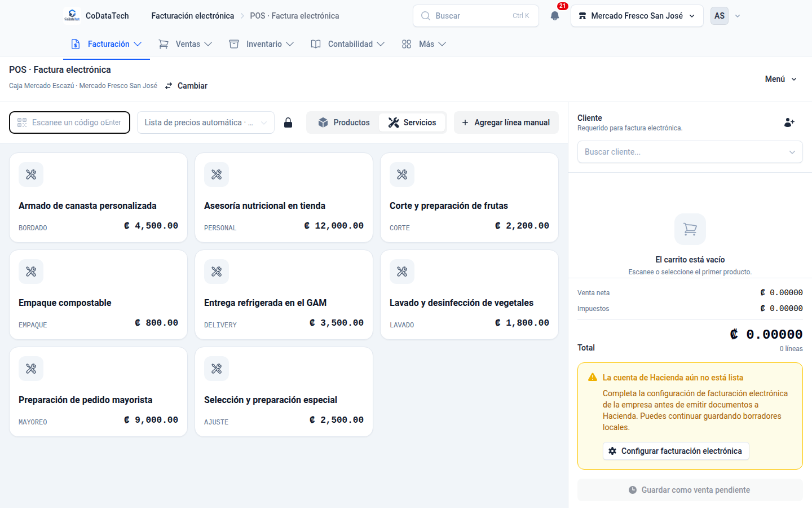Open the Inventario navigation menu

coord(262,44)
